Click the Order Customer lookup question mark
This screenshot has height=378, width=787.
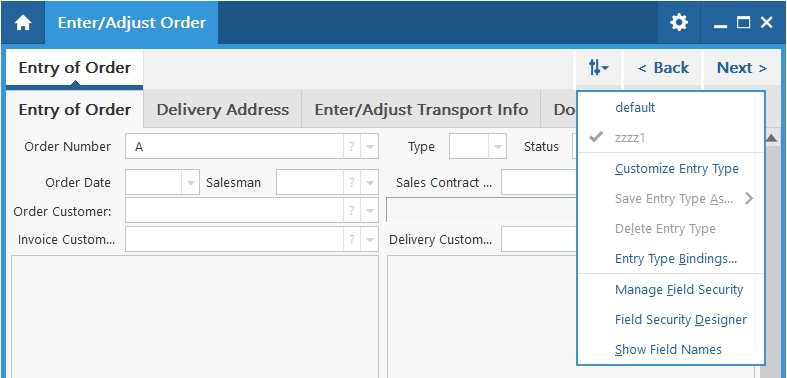pos(352,210)
